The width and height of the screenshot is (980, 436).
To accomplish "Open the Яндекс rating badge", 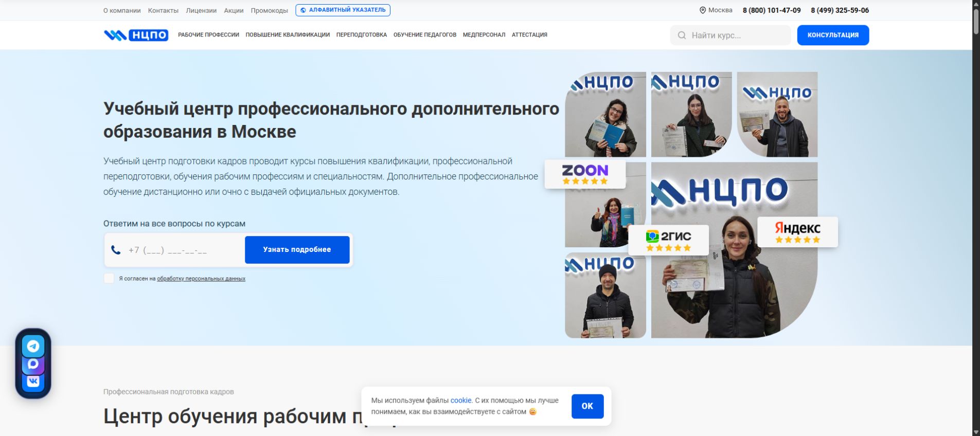I will [x=797, y=232].
